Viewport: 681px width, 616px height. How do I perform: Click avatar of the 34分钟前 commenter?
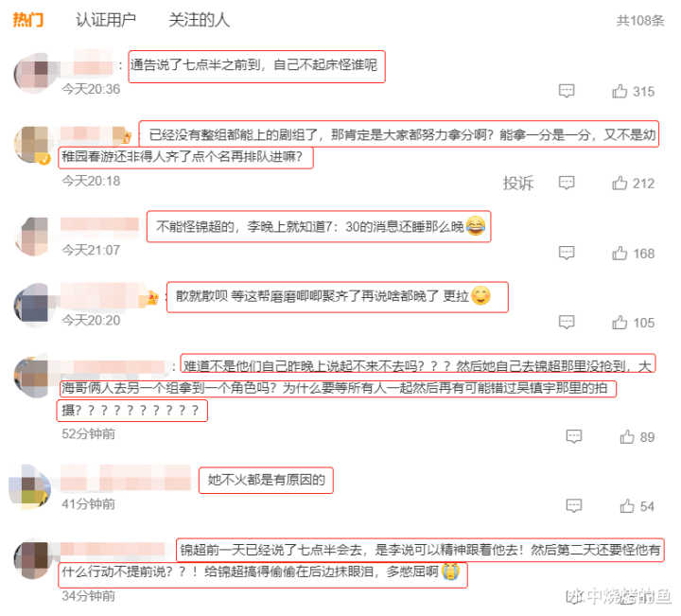(33, 559)
